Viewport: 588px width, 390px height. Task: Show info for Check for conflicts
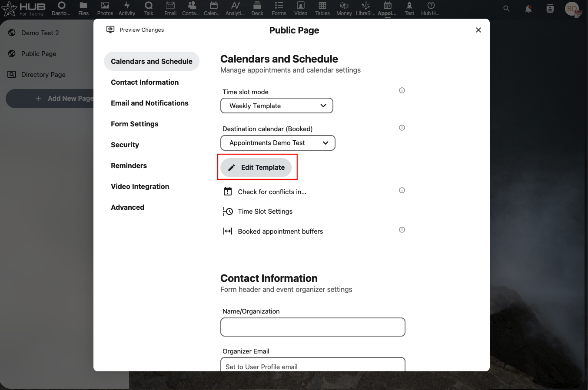[402, 190]
